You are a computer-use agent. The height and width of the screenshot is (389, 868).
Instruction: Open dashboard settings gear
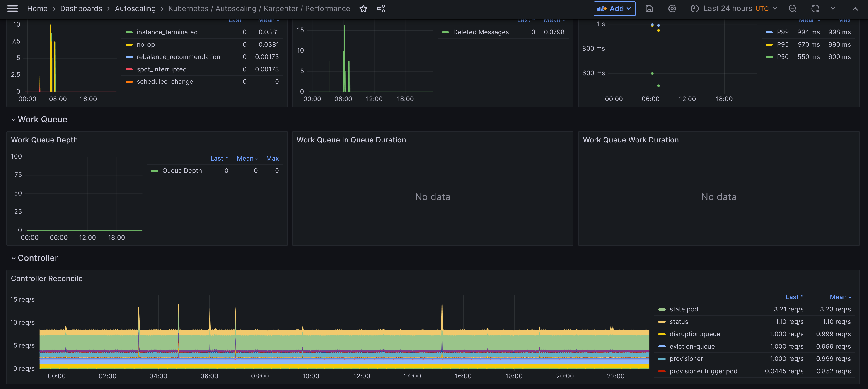[x=672, y=8]
